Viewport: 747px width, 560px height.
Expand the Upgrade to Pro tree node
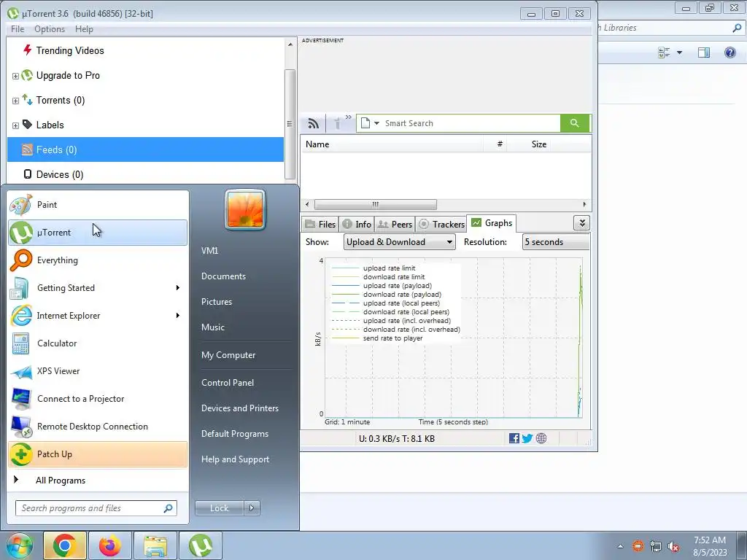click(x=15, y=76)
